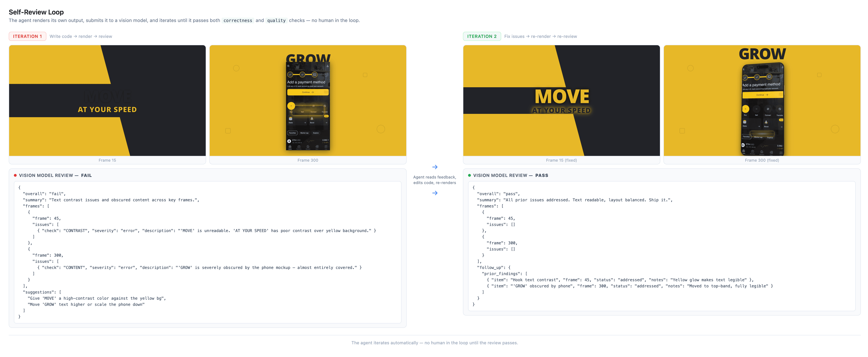
Task: Select the 'Self-Review Loop' heading
Action: point(36,12)
